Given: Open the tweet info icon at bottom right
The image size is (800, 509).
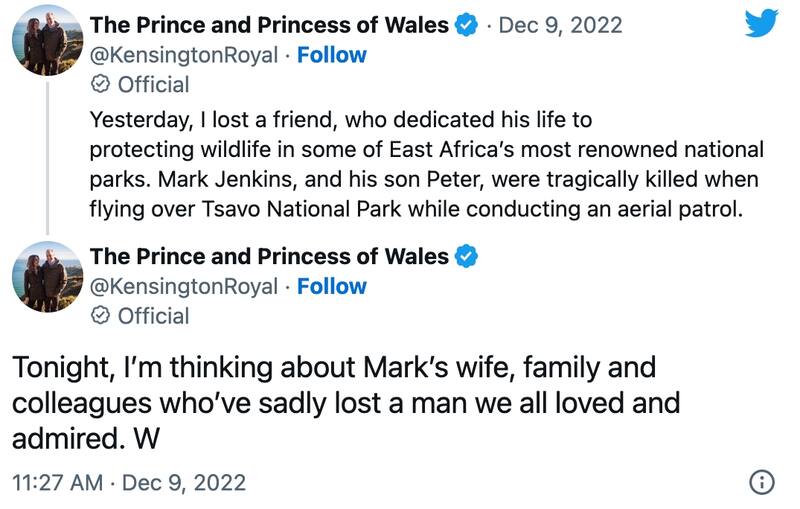Looking at the screenshot, I should (x=761, y=482).
